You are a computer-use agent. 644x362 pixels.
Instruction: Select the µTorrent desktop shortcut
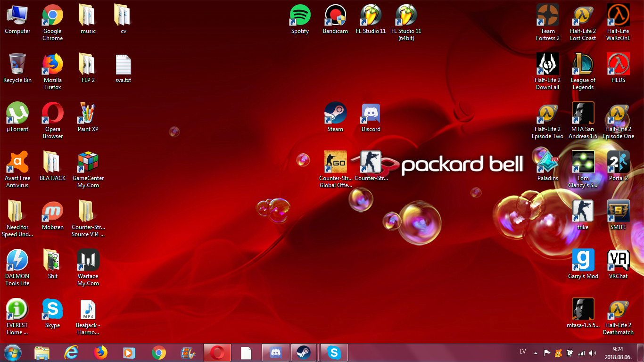tap(17, 117)
